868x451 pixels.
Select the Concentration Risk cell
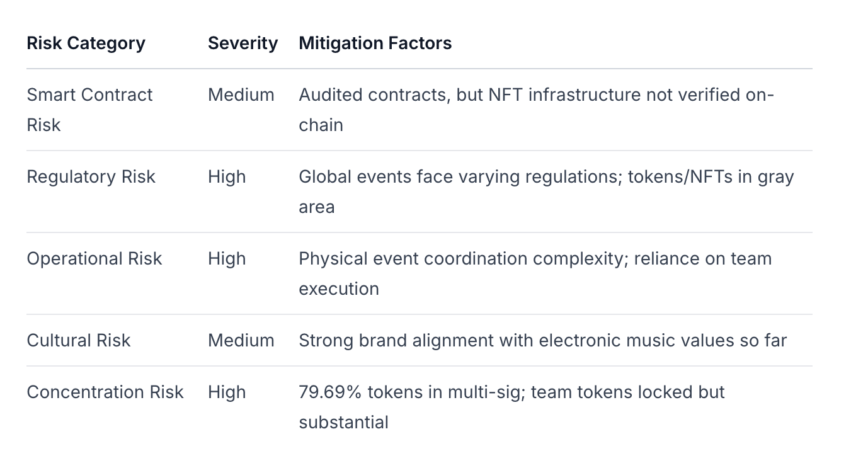click(105, 392)
